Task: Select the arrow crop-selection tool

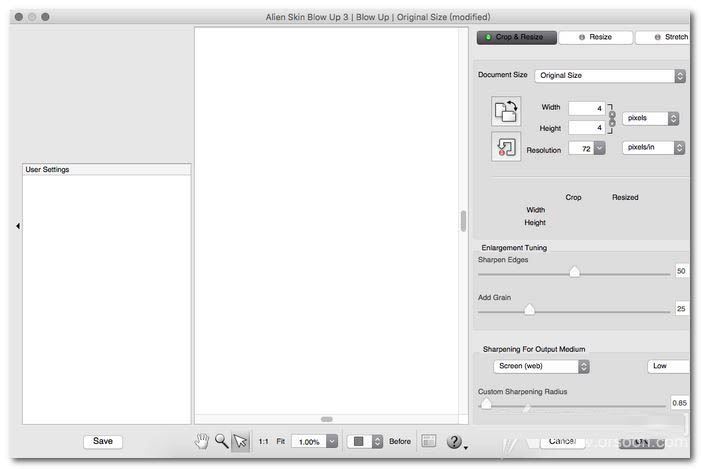Action: point(241,441)
